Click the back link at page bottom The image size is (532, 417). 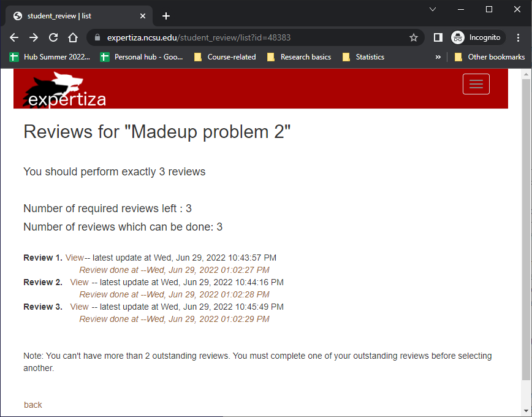click(32, 405)
